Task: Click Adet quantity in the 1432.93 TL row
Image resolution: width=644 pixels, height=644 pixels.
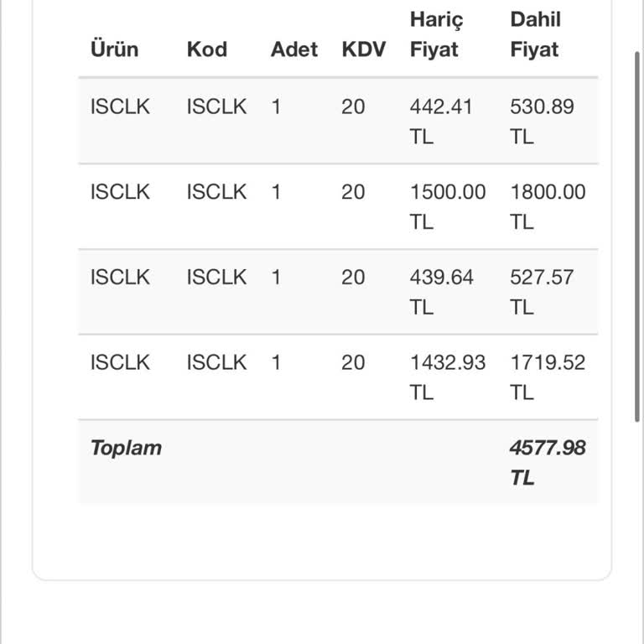Action: tap(276, 363)
